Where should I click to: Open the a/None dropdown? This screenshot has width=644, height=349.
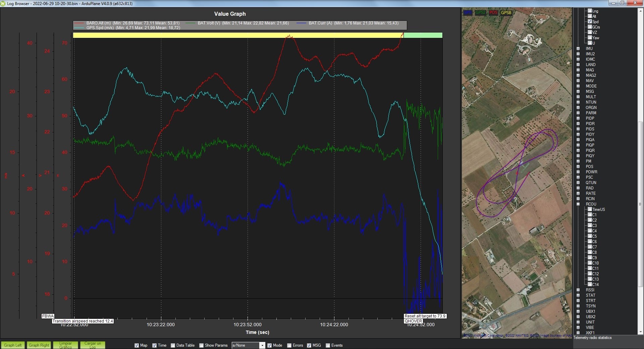262,345
